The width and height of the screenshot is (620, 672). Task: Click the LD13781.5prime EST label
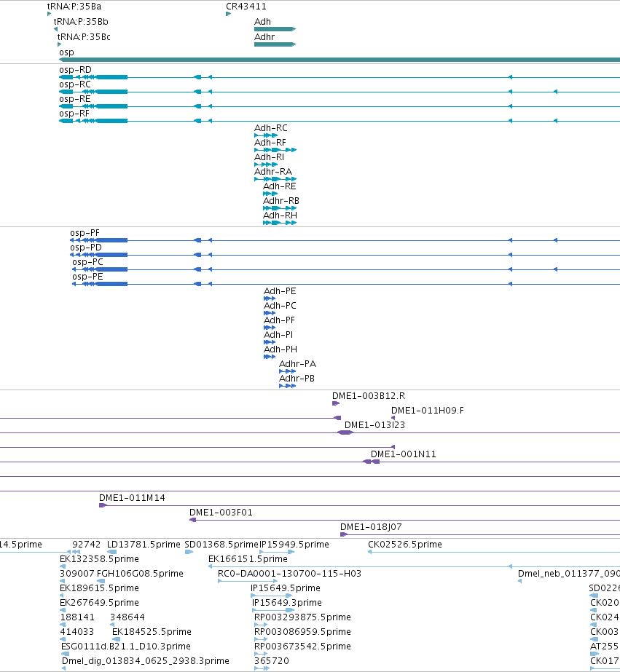144,545
